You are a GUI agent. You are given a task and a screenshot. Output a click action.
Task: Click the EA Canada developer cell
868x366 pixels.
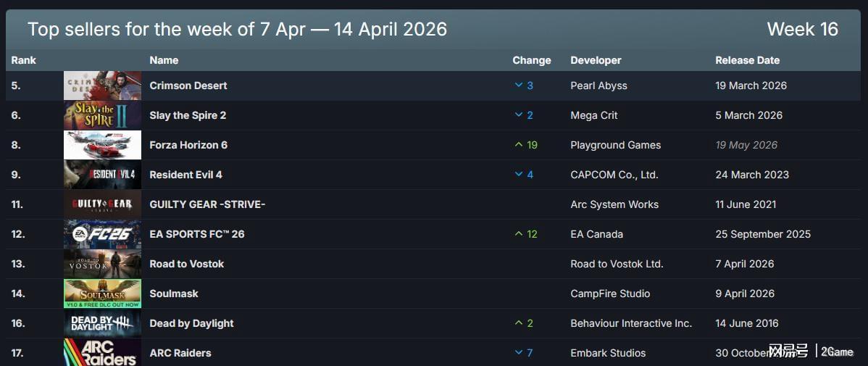(x=597, y=234)
